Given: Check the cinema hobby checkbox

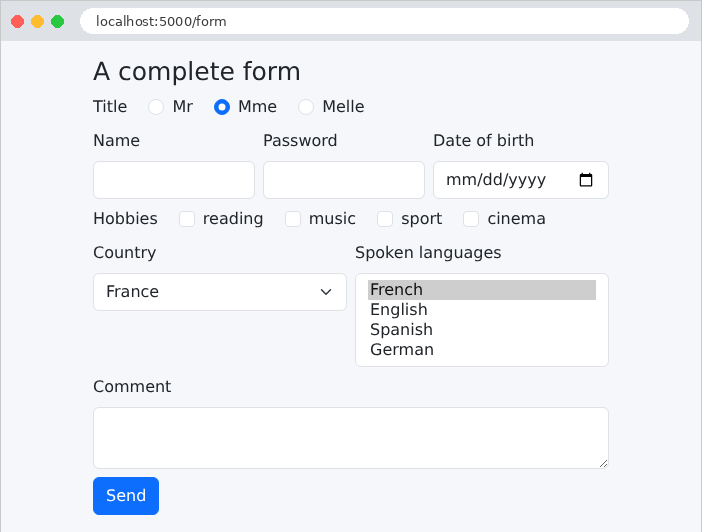Looking at the screenshot, I should (471, 219).
